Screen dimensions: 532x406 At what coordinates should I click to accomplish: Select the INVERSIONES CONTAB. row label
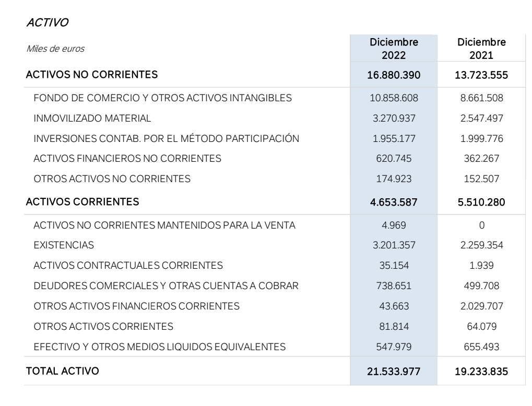166,139
